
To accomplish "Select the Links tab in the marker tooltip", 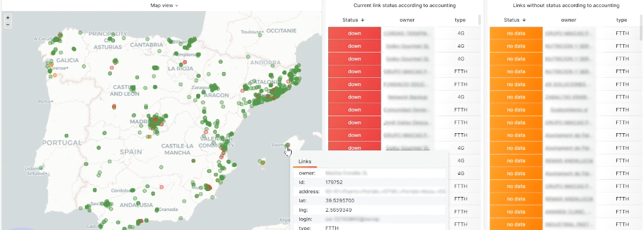I will coord(305,161).
